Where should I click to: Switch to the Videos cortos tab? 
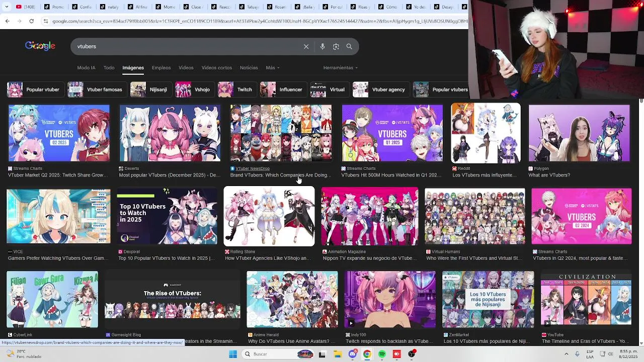pos(217,67)
